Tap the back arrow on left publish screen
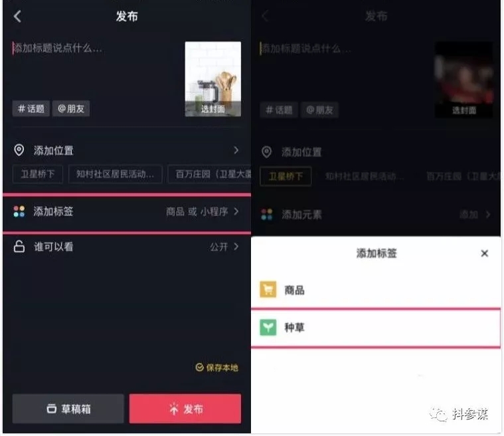Screen dimensions: 504x436 pos(18,16)
